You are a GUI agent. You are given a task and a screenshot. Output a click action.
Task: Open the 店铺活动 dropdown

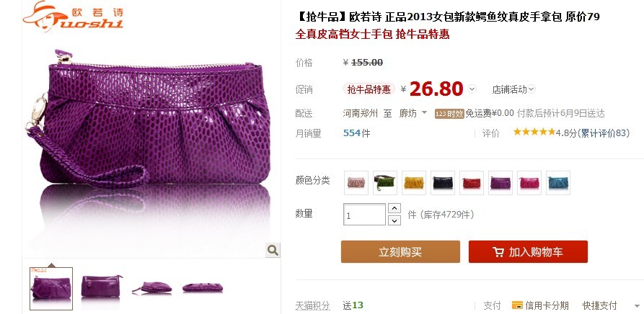(513, 89)
